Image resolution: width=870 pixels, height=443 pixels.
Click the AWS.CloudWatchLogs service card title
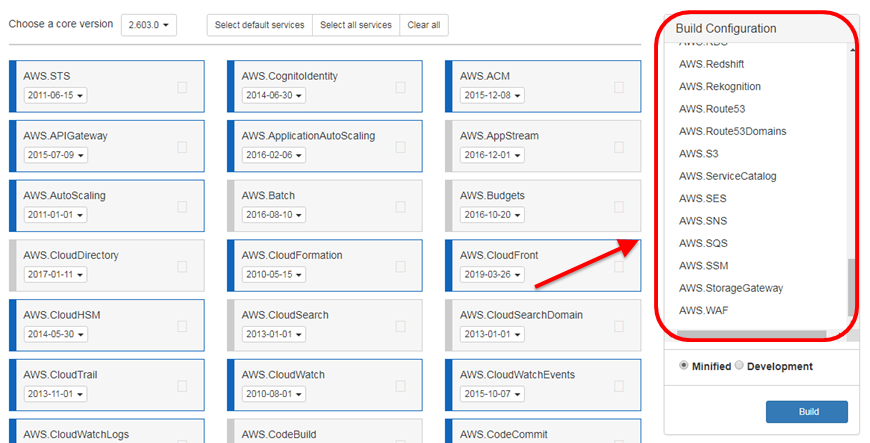click(x=76, y=435)
